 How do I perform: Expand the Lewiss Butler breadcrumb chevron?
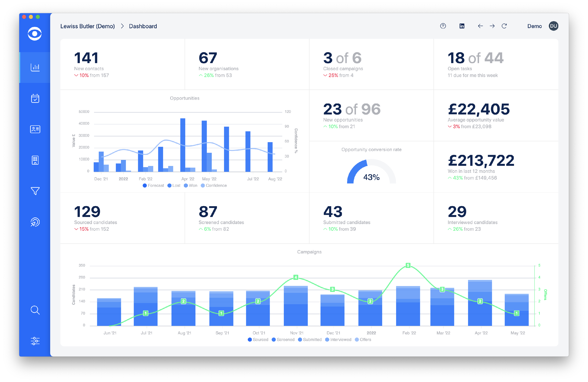122,26
